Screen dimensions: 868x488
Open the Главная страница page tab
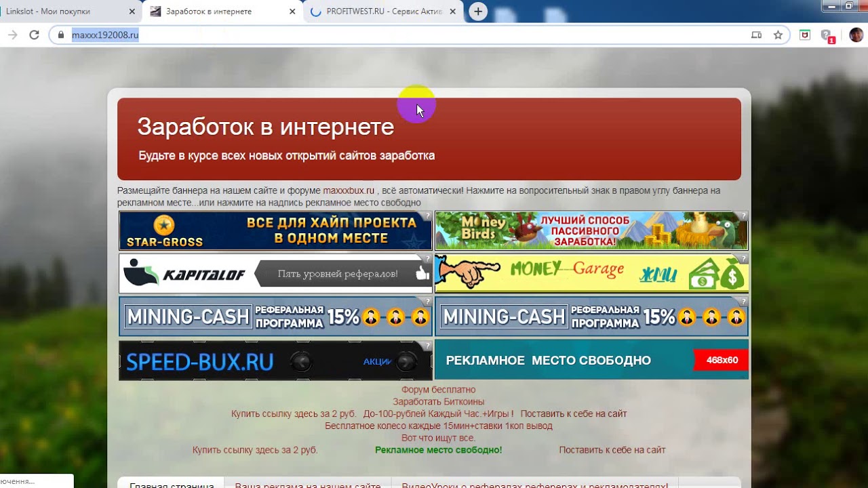tap(172, 484)
